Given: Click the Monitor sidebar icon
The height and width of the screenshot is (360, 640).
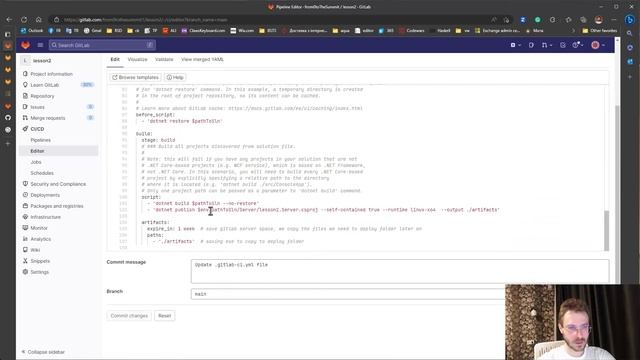Looking at the screenshot, I should coord(25,228).
